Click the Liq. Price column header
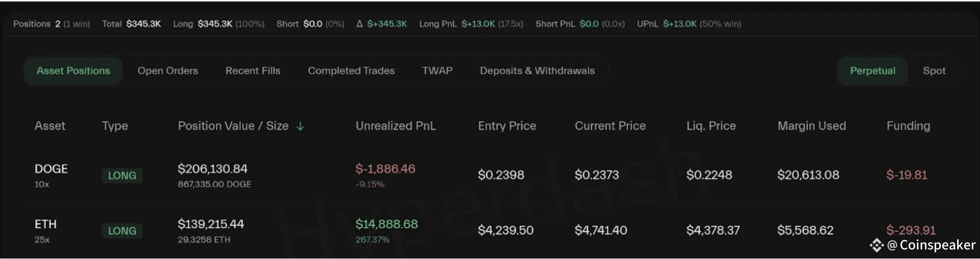 tap(711, 126)
